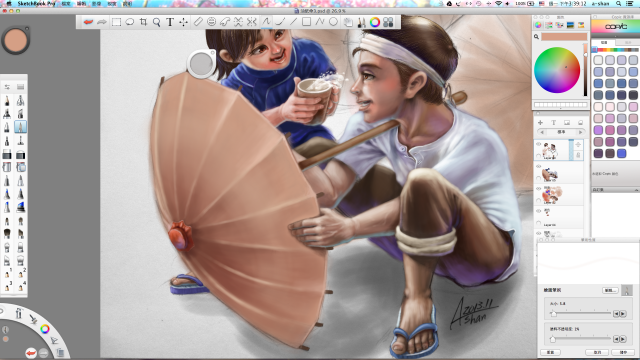Click the color wheel in the color editor

[557, 70]
